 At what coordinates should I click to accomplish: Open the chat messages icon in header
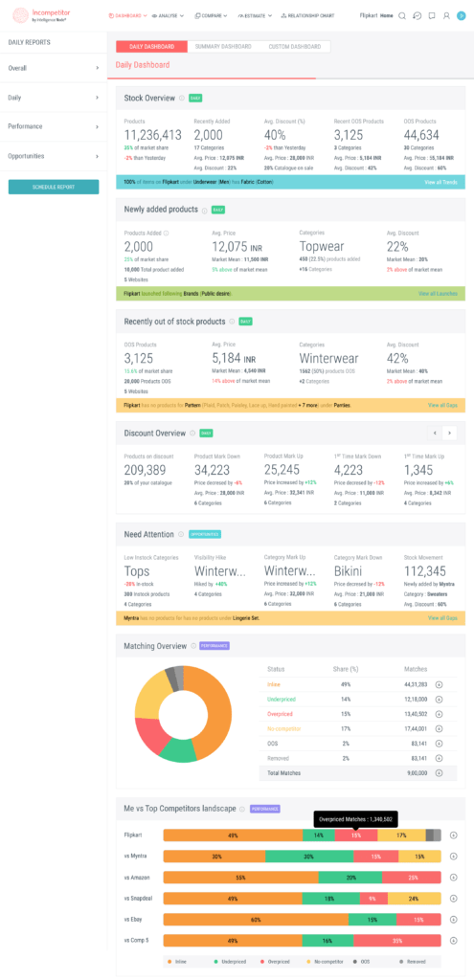432,15
